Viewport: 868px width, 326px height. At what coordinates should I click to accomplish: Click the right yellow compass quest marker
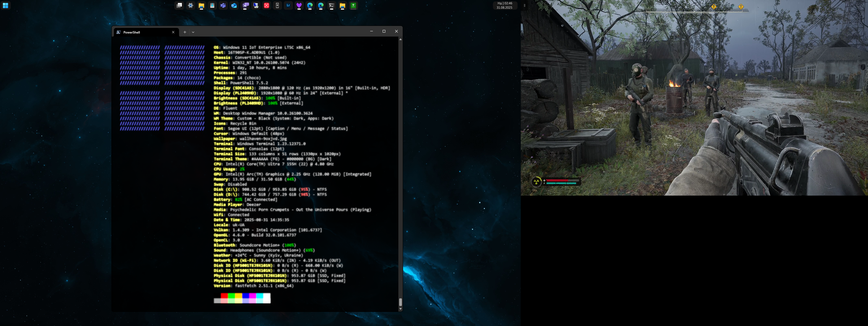coord(741,6)
